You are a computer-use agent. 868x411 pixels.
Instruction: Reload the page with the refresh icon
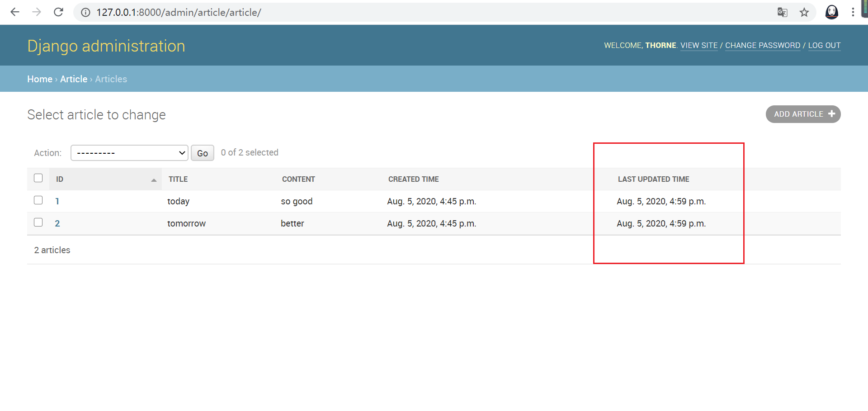(58, 12)
